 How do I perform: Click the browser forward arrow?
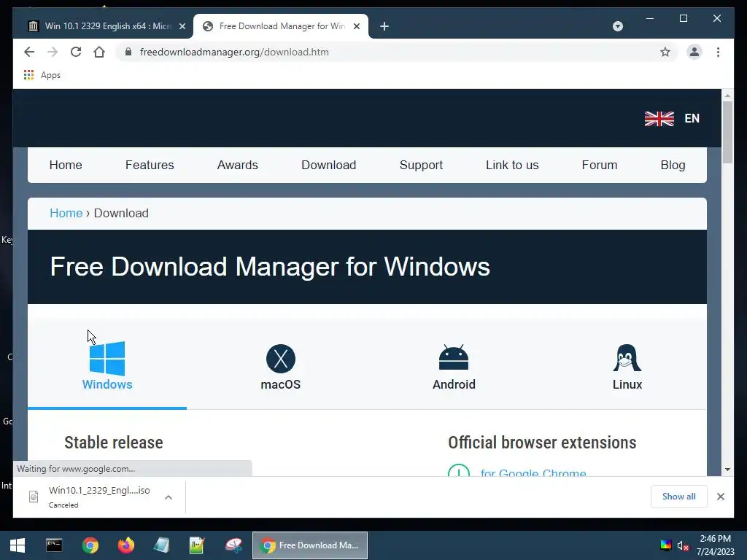point(53,52)
